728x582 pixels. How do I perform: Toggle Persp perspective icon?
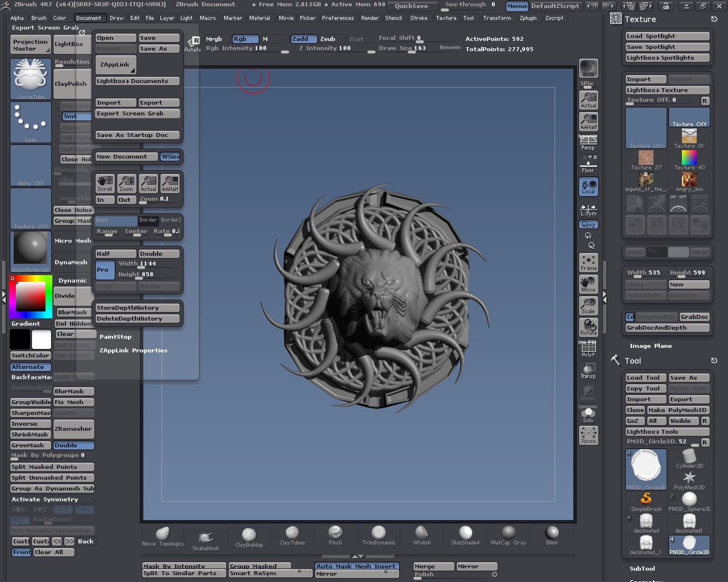click(589, 143)
